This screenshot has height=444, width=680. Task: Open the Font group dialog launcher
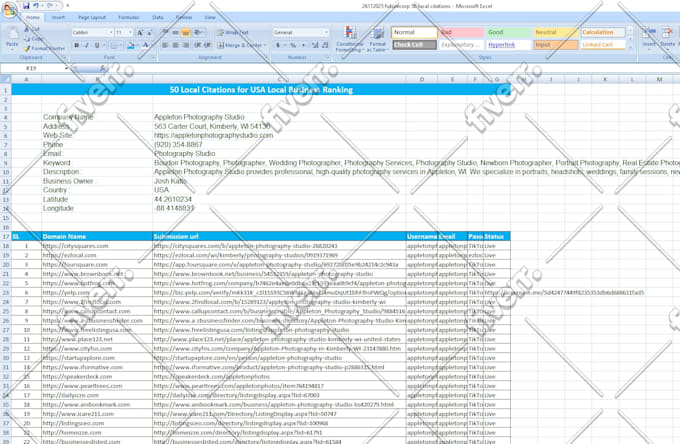(x=153, y=57)
